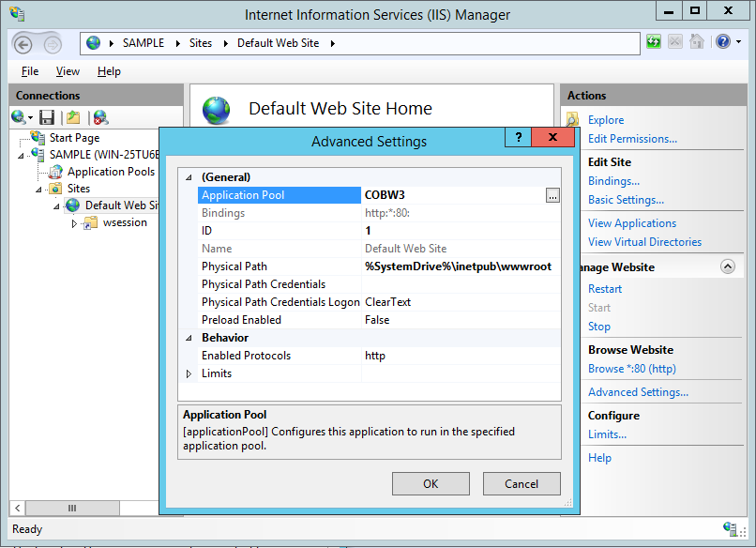This screenshot has height=548, width=756.
Task: Click the green Refresh page icon
Action: (654, 42)
